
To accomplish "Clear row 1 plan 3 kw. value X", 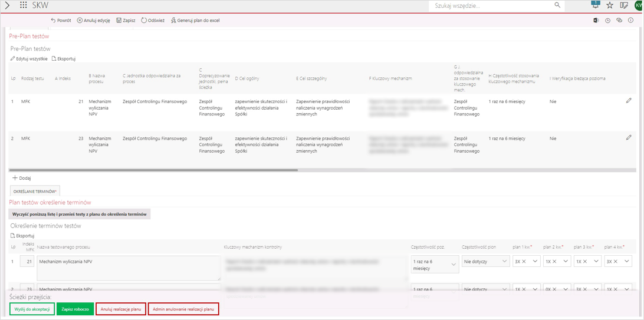I will (x=584, y=261).
